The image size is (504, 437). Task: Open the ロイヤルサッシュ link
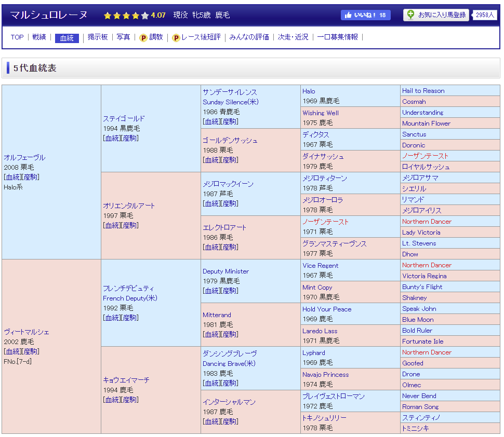coord(426,167)
